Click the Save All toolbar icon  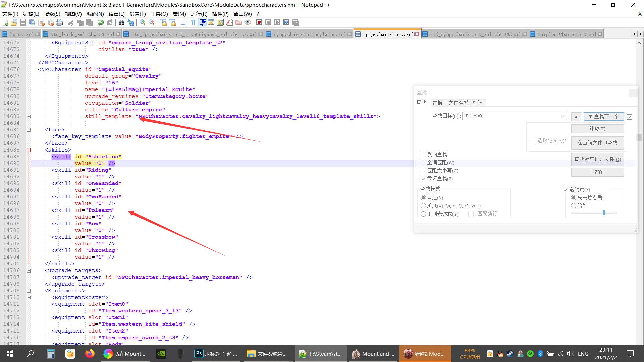point(32,22)
